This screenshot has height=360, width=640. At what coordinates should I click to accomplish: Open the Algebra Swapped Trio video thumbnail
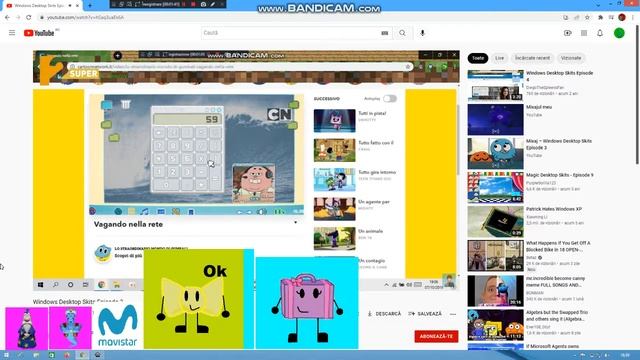tap(496, 324)
